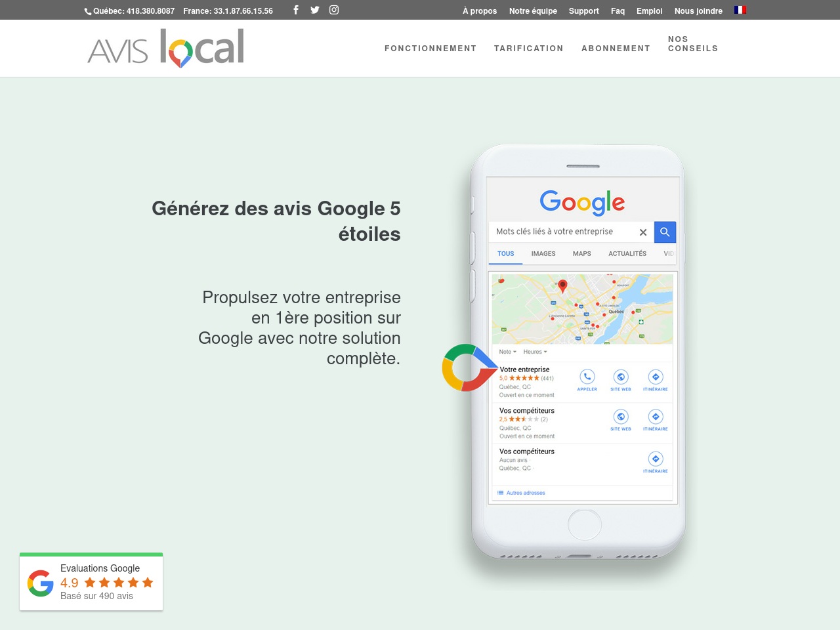This screenshot has width=840, height=630.
Task: Click the 5,0 star rating (441) line
Action: pos(526,378)
